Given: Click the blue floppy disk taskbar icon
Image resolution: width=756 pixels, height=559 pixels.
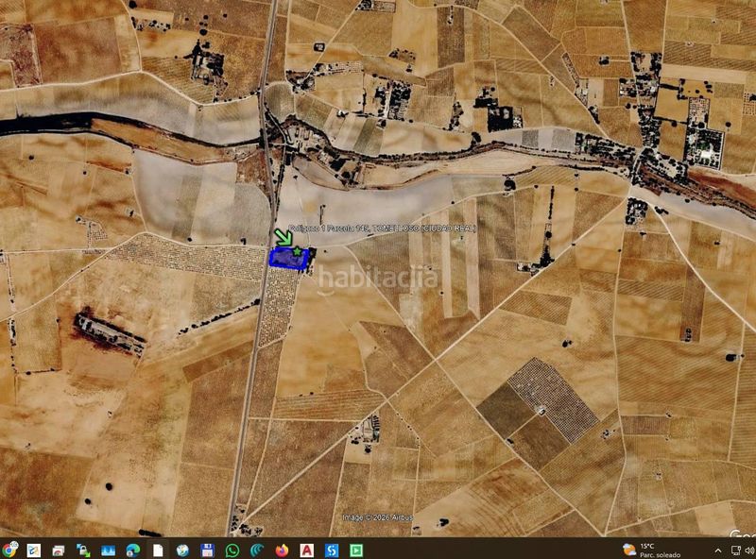Looking at the screenshot, I should pos(207,550).
